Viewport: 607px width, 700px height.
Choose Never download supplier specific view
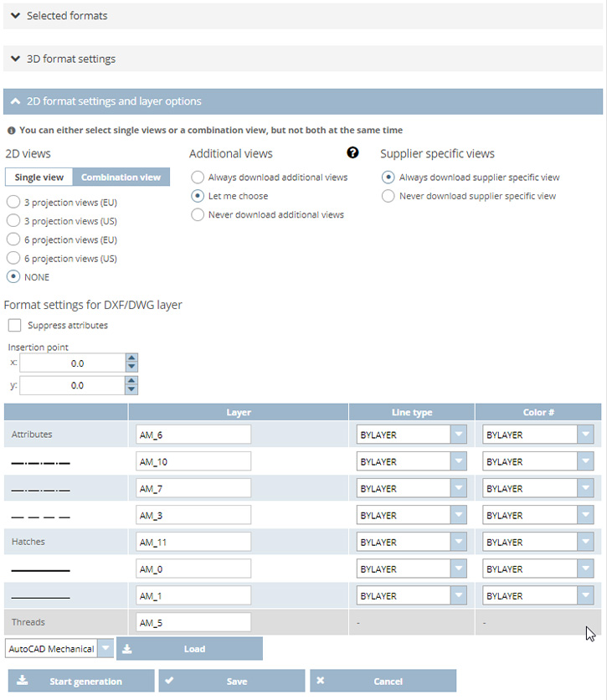pos(388,196)
